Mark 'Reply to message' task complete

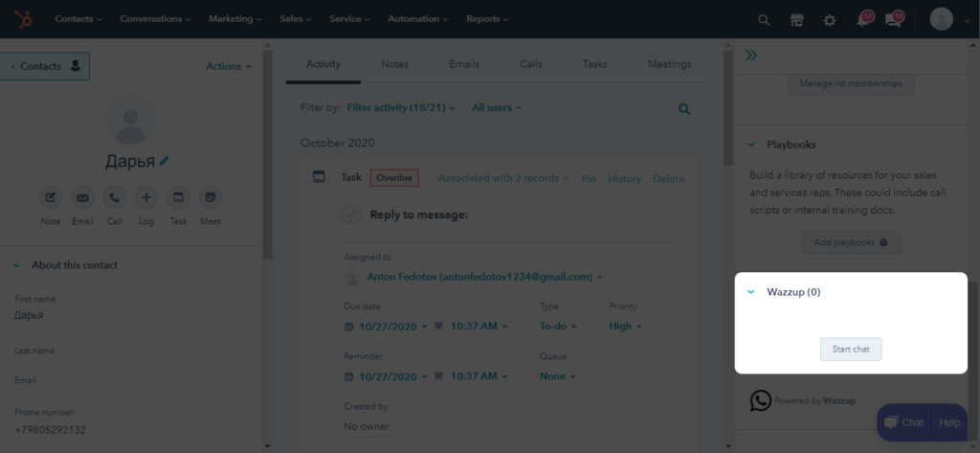[x=351, y=215]
